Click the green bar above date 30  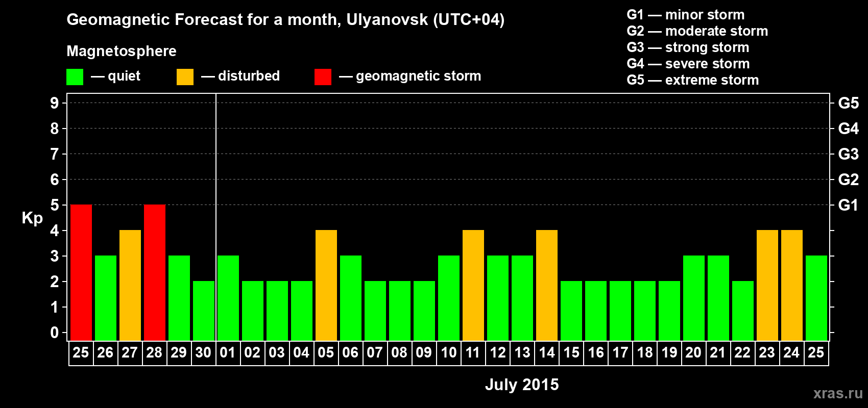(204, 311)
